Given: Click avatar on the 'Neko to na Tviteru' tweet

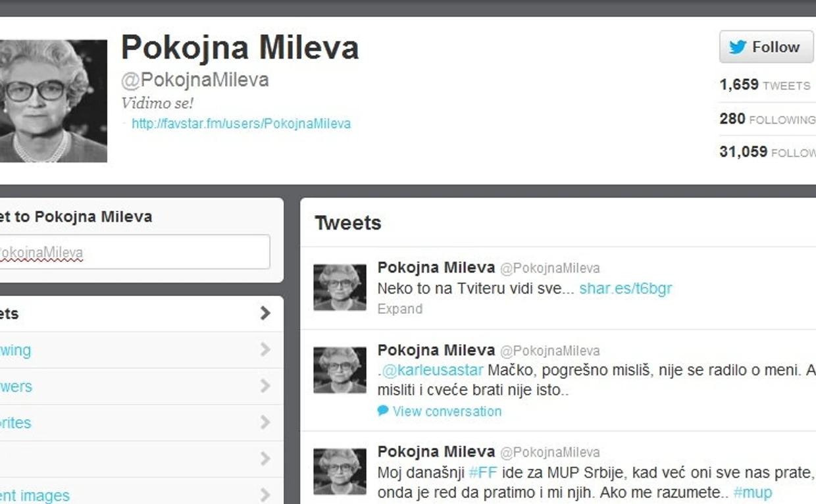Looking at the screenshot, I should [x=340, y=288].
